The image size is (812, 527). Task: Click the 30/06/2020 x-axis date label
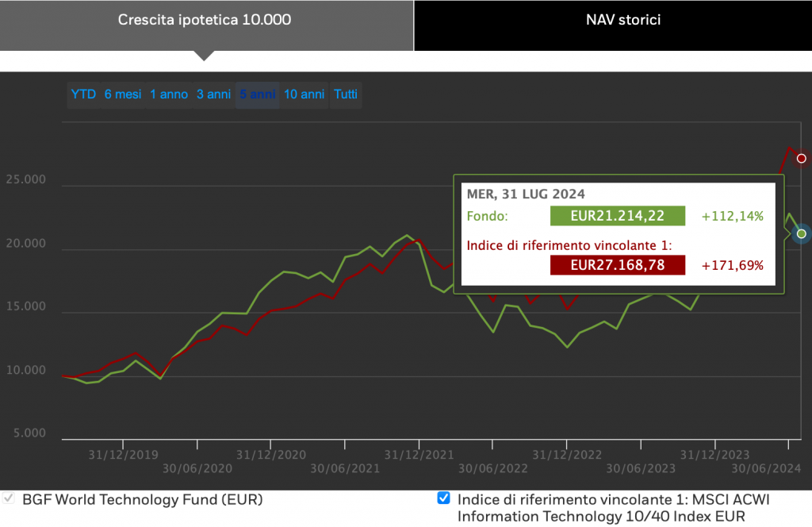click(x=197, y=468)
